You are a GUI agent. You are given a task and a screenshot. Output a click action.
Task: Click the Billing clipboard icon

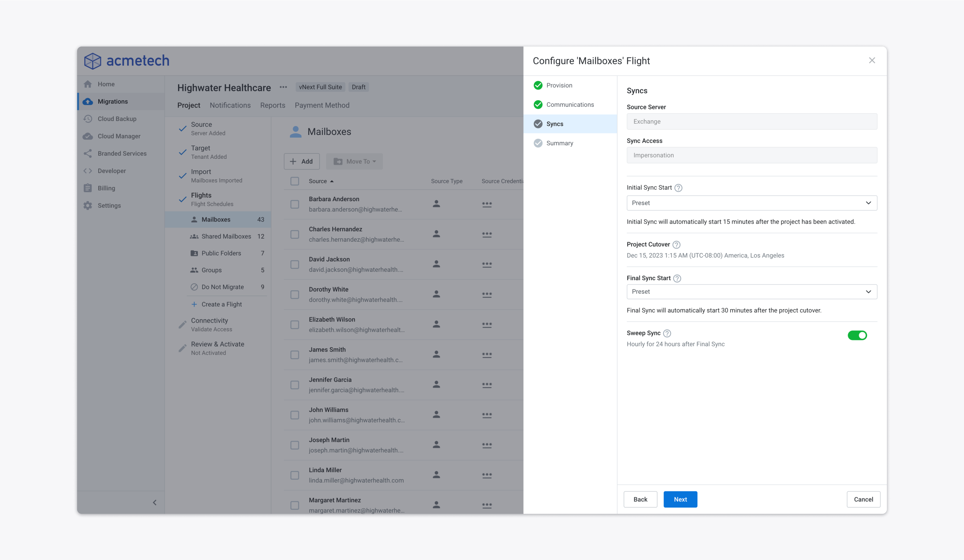point(88,188)
